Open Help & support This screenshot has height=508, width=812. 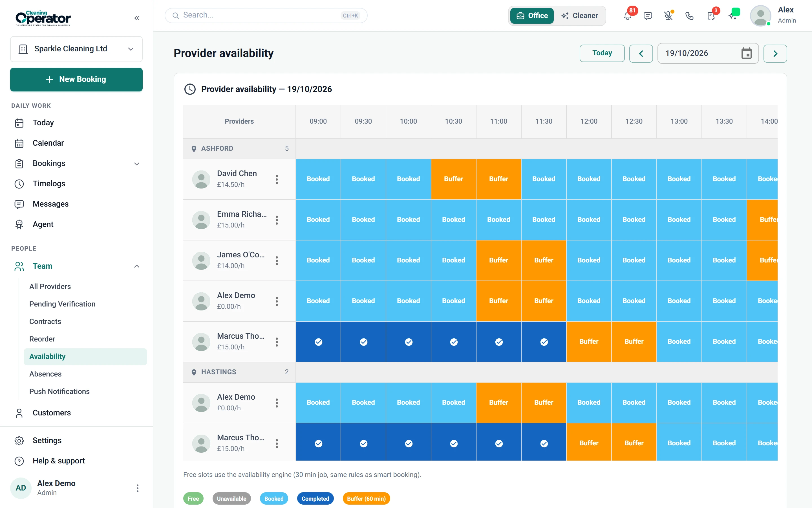(x=76, y=461)
